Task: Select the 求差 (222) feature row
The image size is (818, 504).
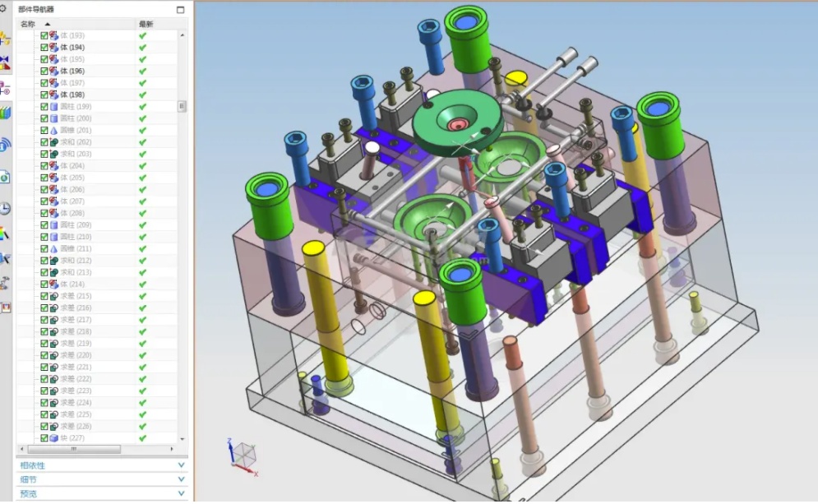Action: coord(98,379)
